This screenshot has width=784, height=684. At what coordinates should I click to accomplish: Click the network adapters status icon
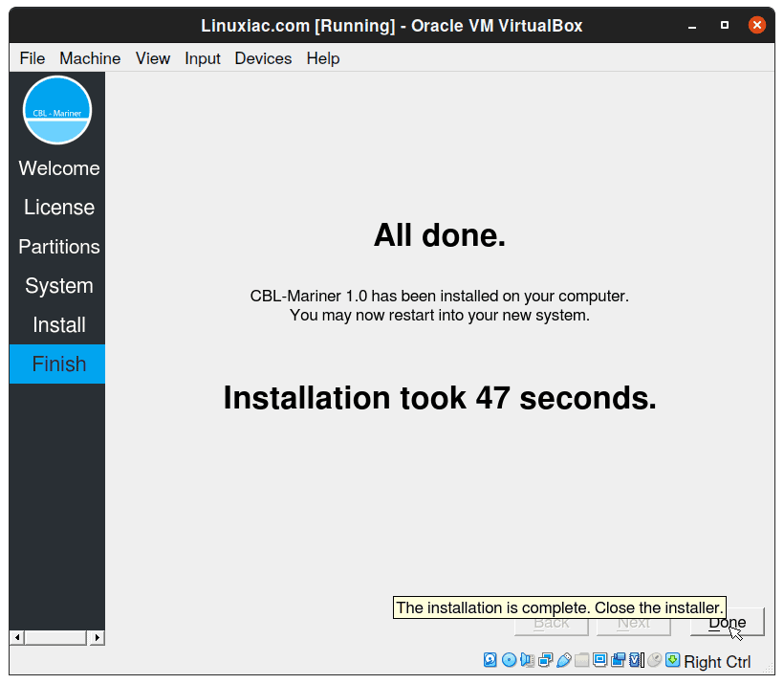(x=546, y=660)
